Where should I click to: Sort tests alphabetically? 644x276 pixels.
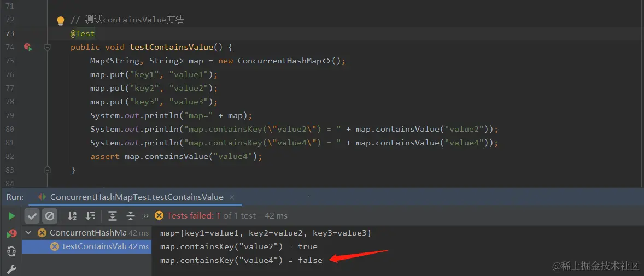point(72,216)
